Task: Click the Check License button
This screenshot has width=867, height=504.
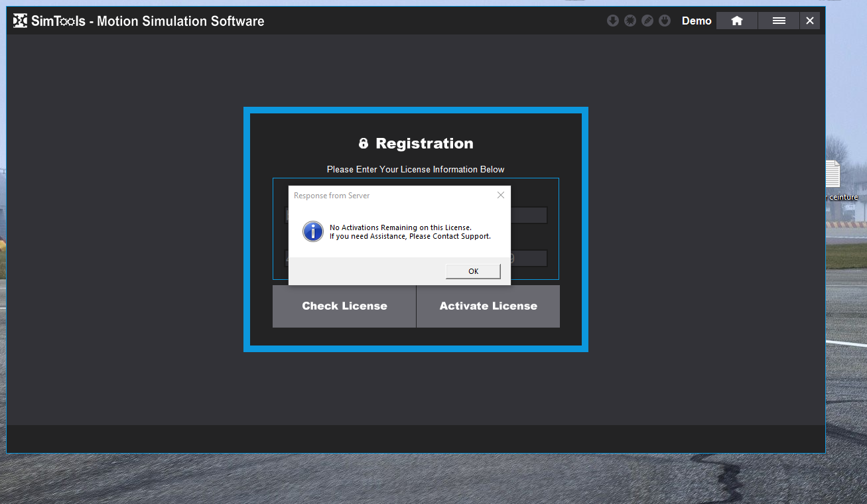Action: tap(344, 306)
